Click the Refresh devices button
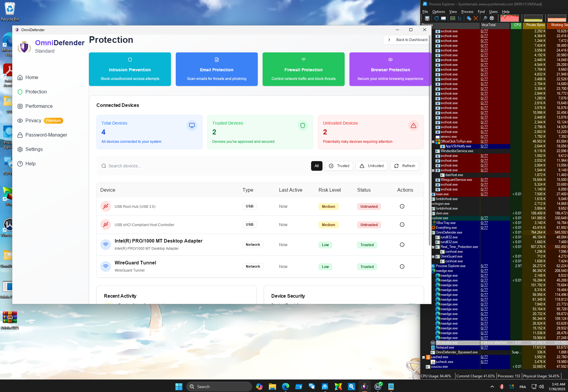This screenshot has width=568, height=392. 405,166
